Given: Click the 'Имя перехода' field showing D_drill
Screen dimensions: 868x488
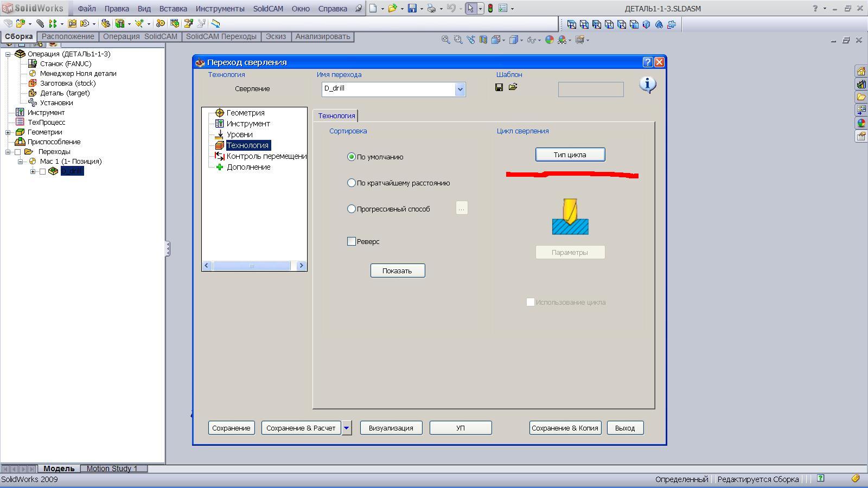Looking at the screenshot, I should coord(388,89).
